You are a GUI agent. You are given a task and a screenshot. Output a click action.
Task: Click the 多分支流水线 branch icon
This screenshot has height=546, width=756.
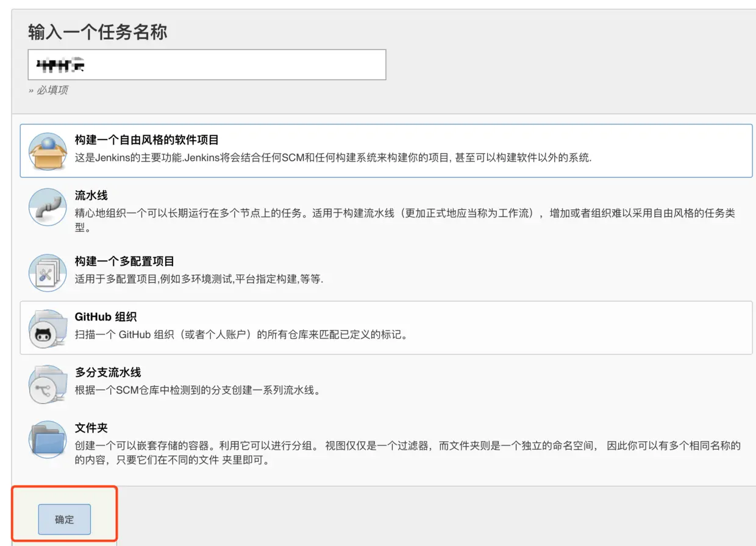(x=48, y=384)
